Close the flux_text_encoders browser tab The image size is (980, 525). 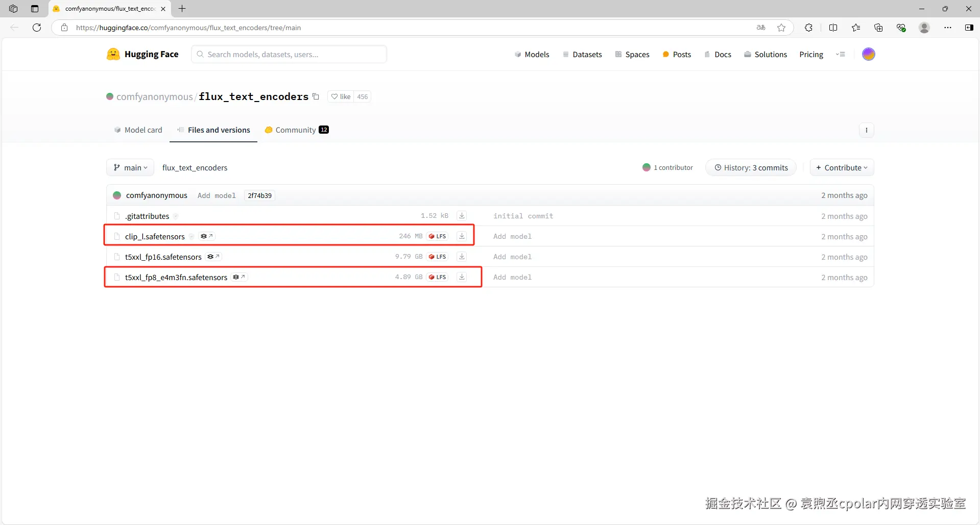tap(163, 9)
